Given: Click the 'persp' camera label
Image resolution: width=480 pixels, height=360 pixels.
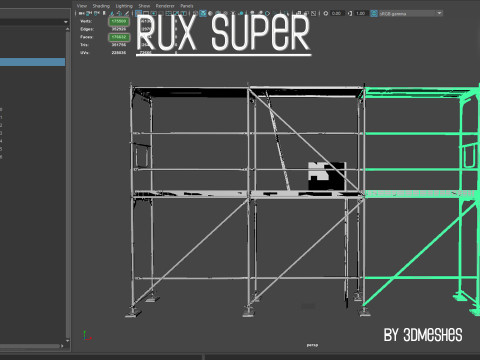Looking at the screenshot, I should tap(312, 345).
